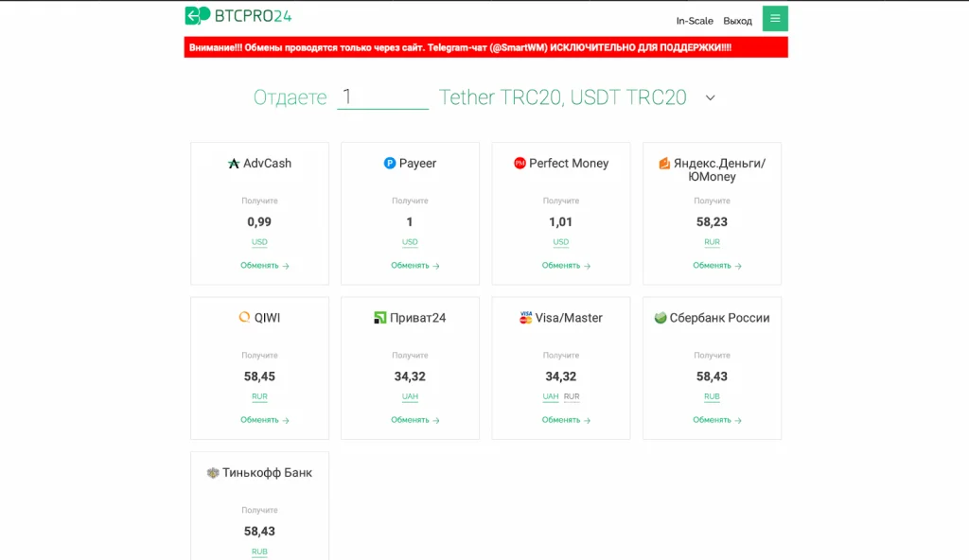
Task: Click the QIWI logo icon
Action: click(x=245, y=317)
